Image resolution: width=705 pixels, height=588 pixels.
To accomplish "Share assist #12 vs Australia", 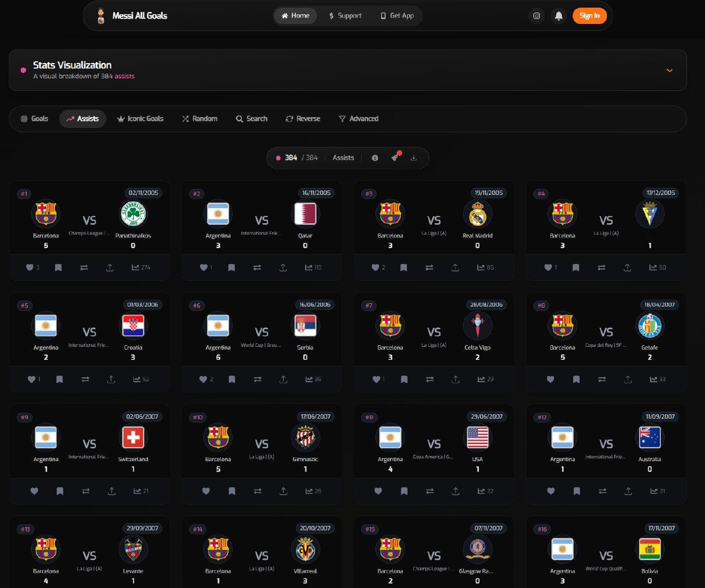I will (x=628, y=491).
